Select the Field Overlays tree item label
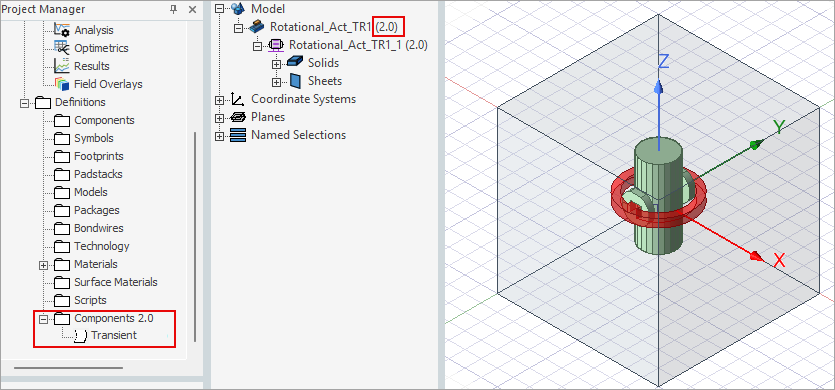 tap(108, 84)
